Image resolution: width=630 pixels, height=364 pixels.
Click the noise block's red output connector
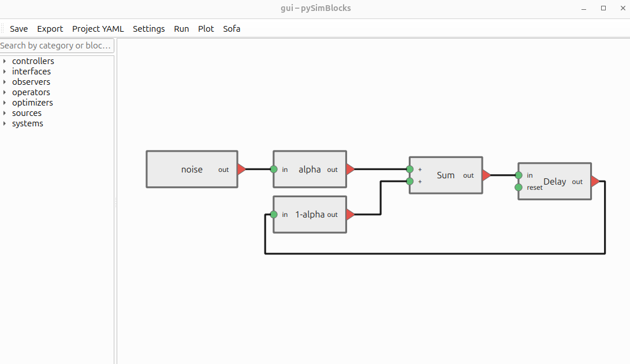(242, 169)
